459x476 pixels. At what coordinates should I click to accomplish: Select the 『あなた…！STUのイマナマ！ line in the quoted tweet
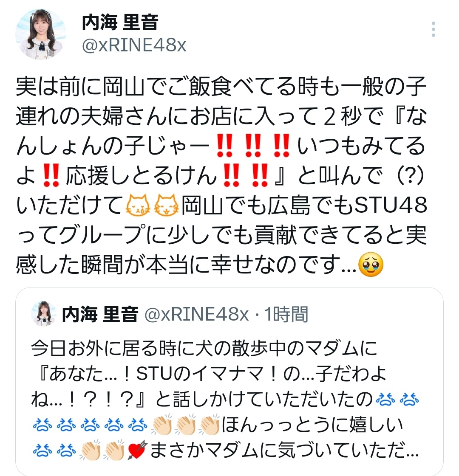[x=150, y=374]
